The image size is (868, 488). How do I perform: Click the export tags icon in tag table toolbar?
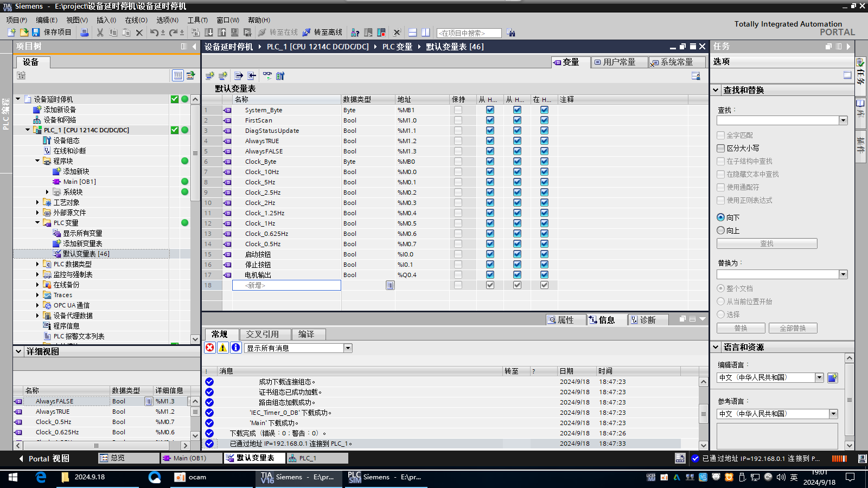238,76
